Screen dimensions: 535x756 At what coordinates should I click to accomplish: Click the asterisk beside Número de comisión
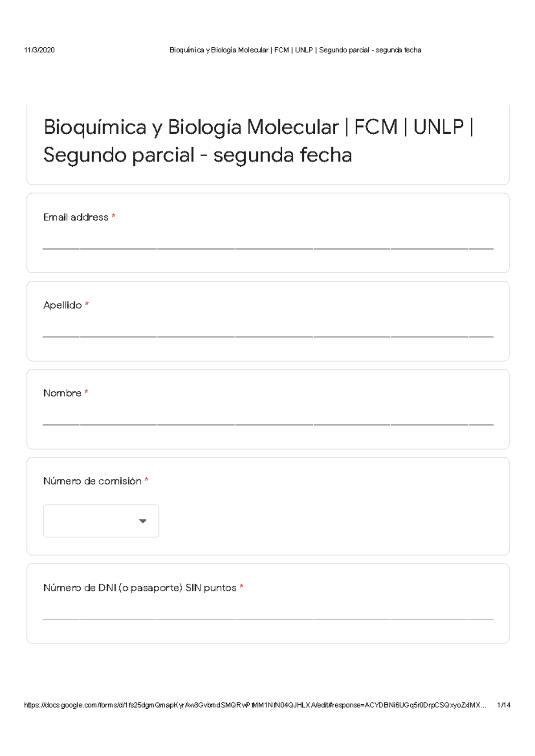tap(147, 481)
